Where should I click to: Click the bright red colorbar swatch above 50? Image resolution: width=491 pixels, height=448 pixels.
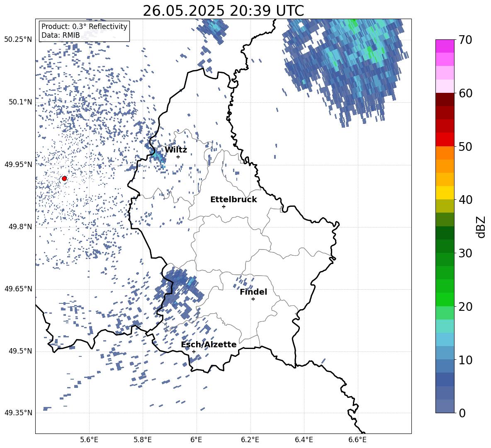click(445, 140)
